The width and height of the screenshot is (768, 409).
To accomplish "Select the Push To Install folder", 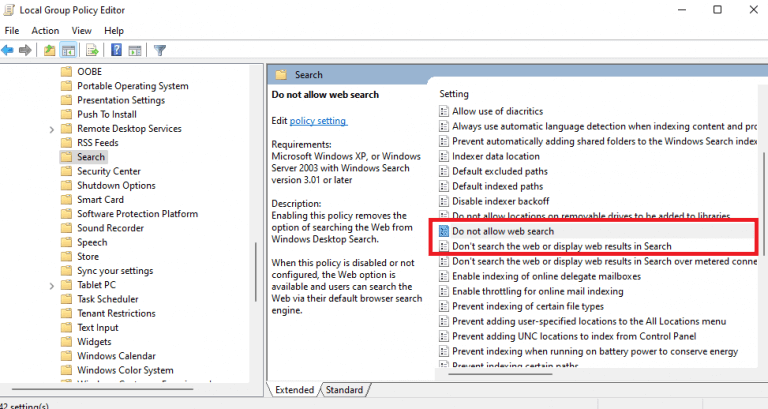I will coord(107,114).
